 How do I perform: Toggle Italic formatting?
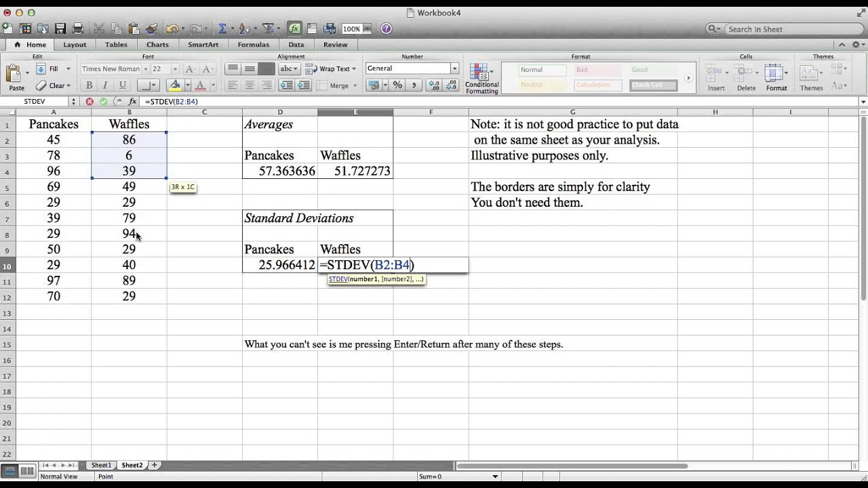pyautogui.click(x=105, y=85)
